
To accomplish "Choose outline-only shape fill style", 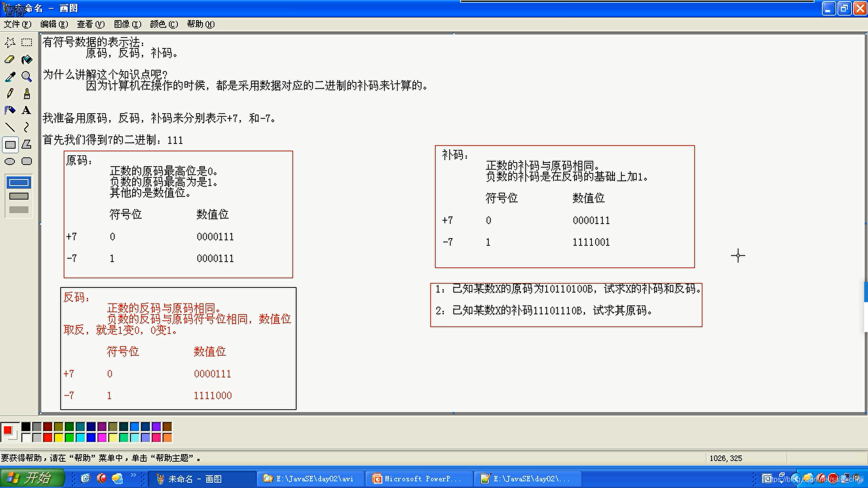I will [x=19, y=182].
